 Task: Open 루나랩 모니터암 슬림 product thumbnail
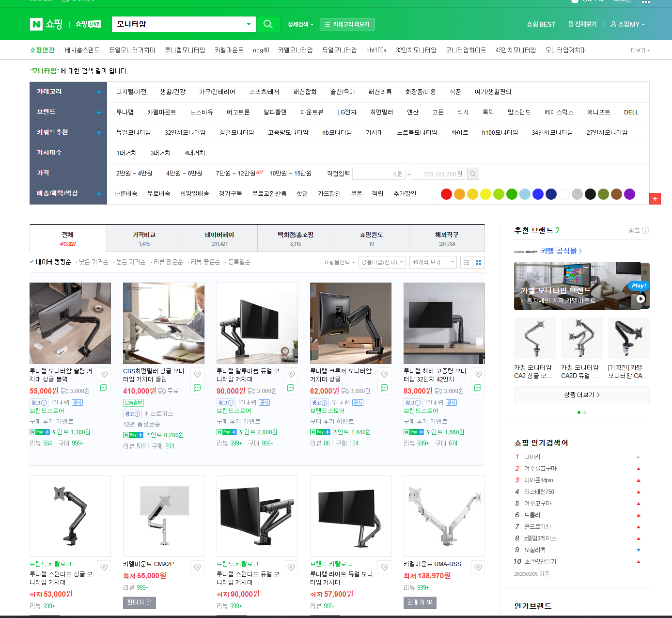coord(70,323)
